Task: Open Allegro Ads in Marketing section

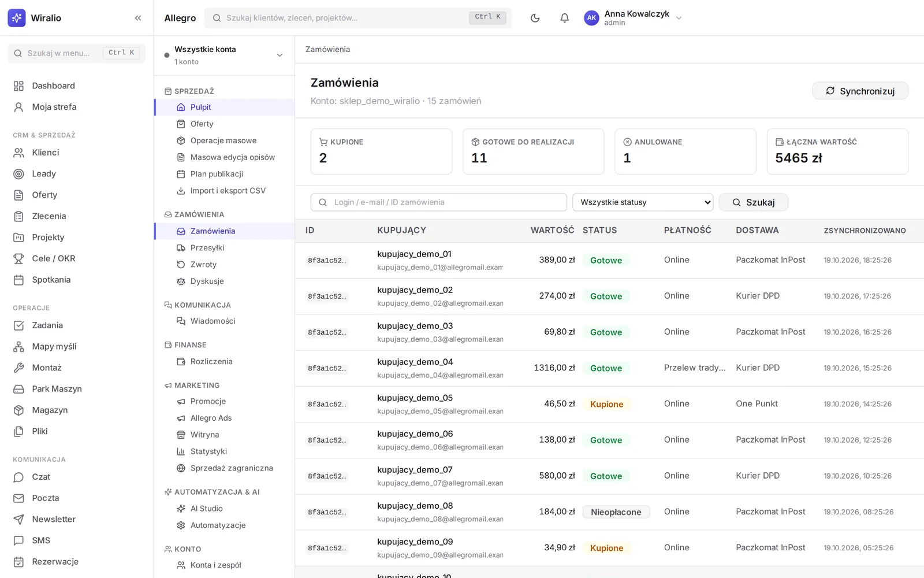Action: [225, 418]
